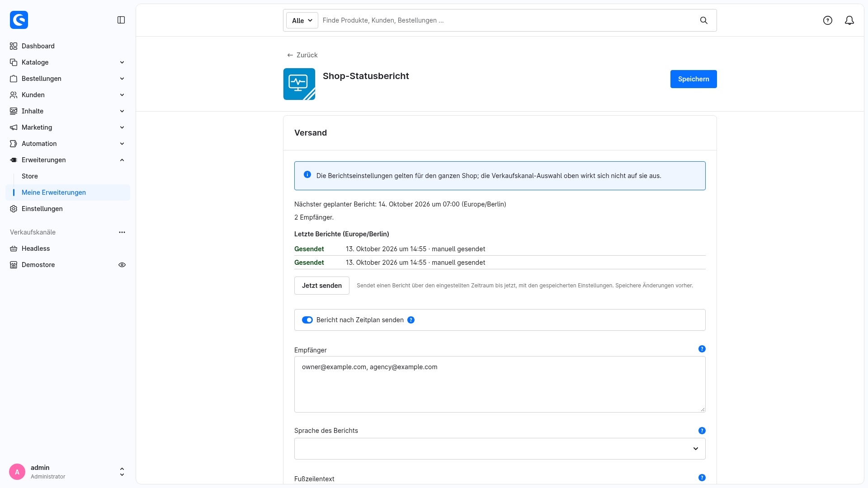Image resolution: width=868 pixels, height=488 pixels.
Task: Click the search magnifier icon
Action: 704,20
